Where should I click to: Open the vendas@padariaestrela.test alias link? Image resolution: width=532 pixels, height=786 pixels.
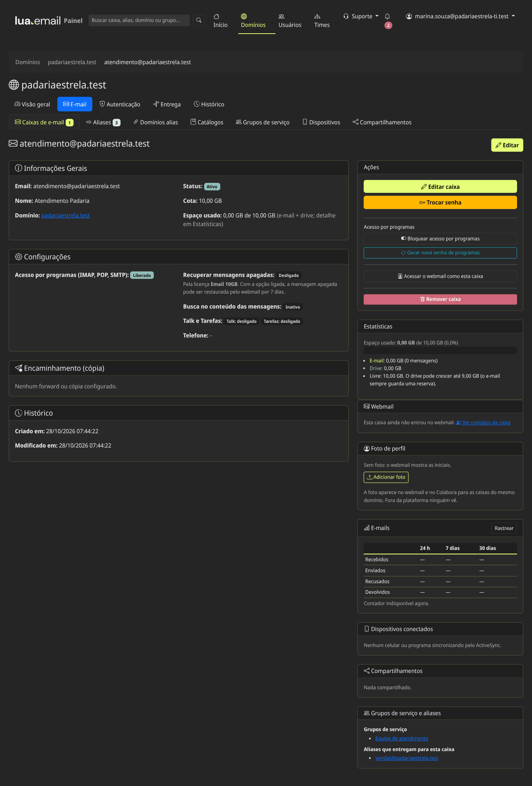[x=407, y=758]
